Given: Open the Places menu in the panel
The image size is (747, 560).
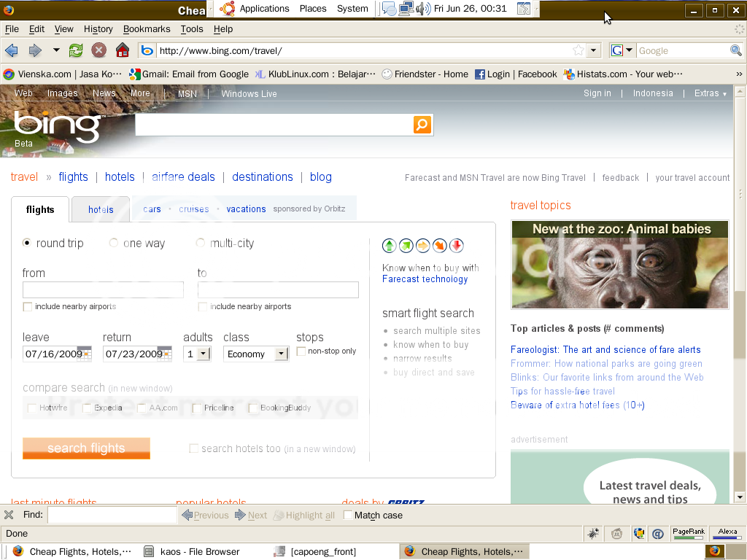Looking at the screenshot, I should tap(313, 9).
